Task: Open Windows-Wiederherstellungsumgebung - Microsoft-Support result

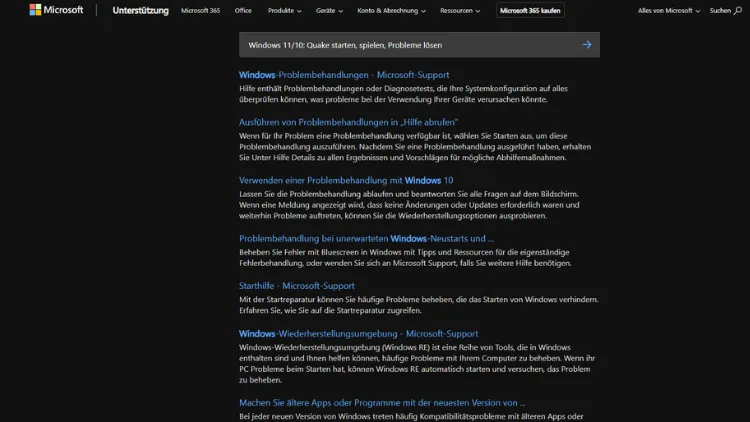Action: point(358,333)
